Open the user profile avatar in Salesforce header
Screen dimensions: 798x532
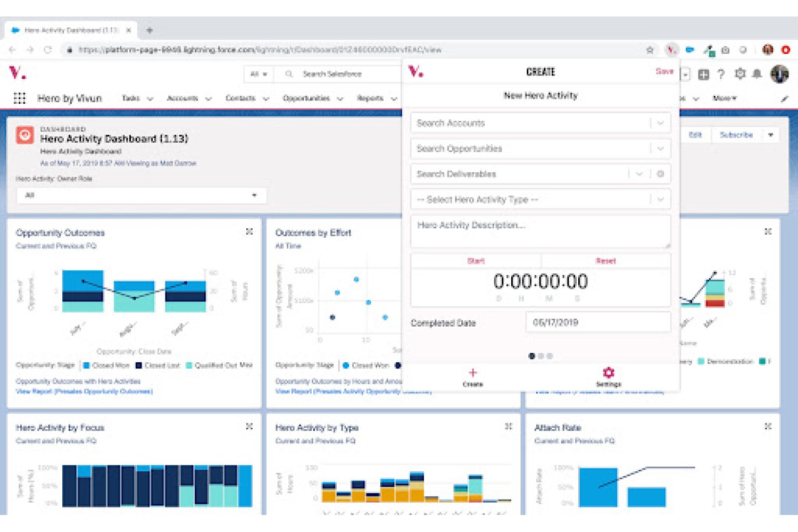(780, 74)
